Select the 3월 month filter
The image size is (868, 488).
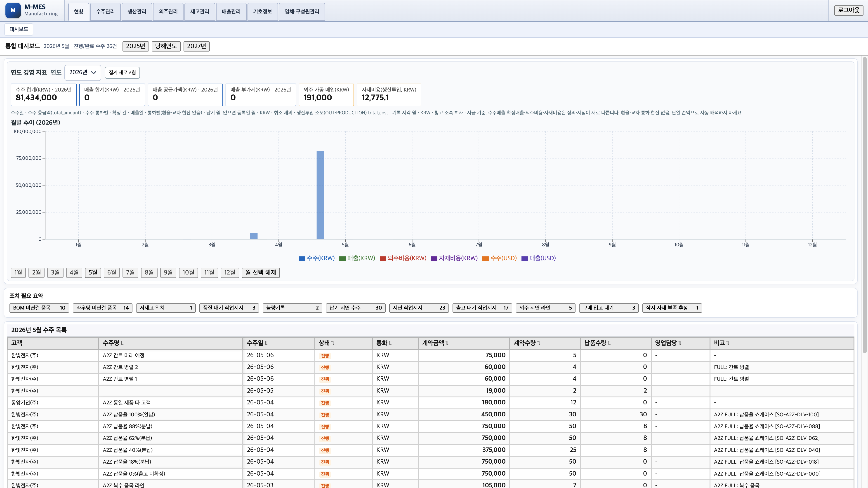55,272
